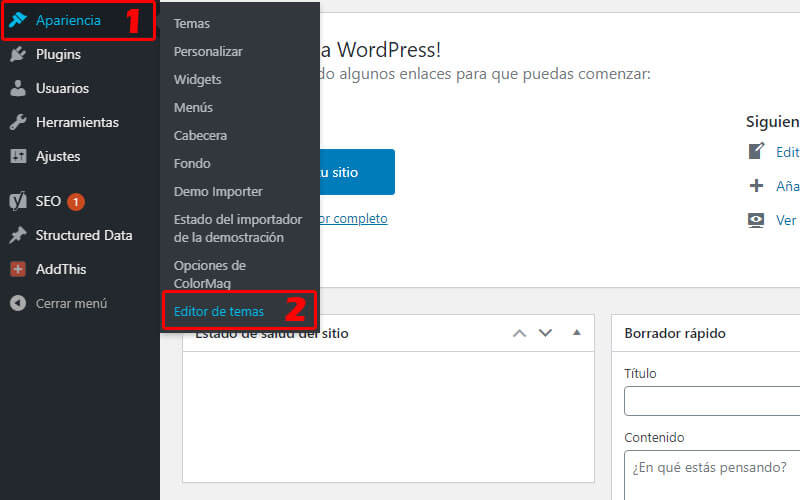800x500 pixels.
Task: Click the Ver link beside screen icon
Action: tap(786, 220)
